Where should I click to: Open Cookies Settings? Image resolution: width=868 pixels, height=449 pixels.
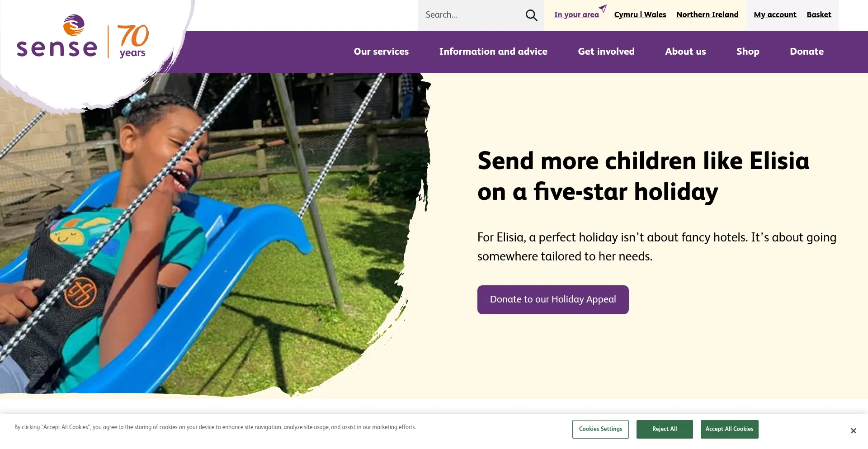pyautogui.click(x=600, y=429)
